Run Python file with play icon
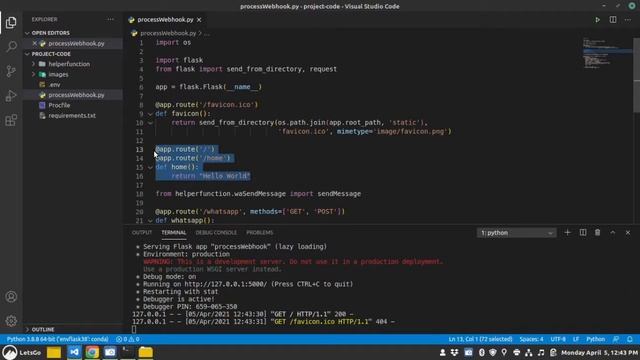Screen dimensions: 640x360 [597, 20]
